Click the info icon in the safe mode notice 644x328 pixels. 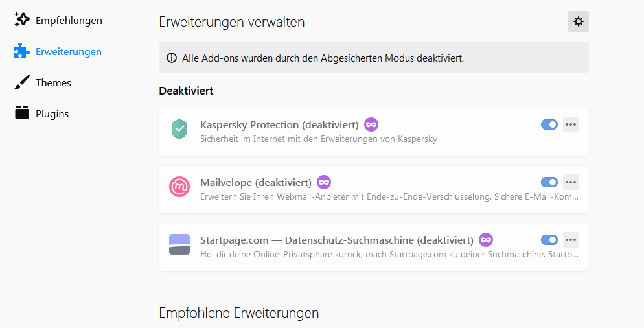[172, 58]
